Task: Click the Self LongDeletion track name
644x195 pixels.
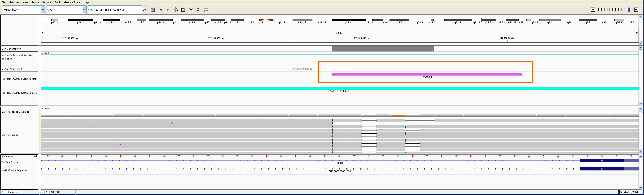Action: [x=12, y=69]
